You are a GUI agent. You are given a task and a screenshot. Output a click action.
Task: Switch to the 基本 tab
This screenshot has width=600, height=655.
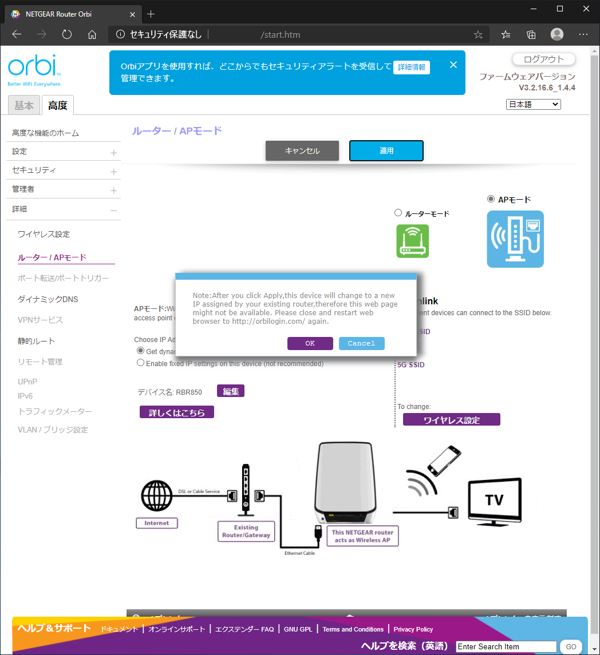pos(24,105)
